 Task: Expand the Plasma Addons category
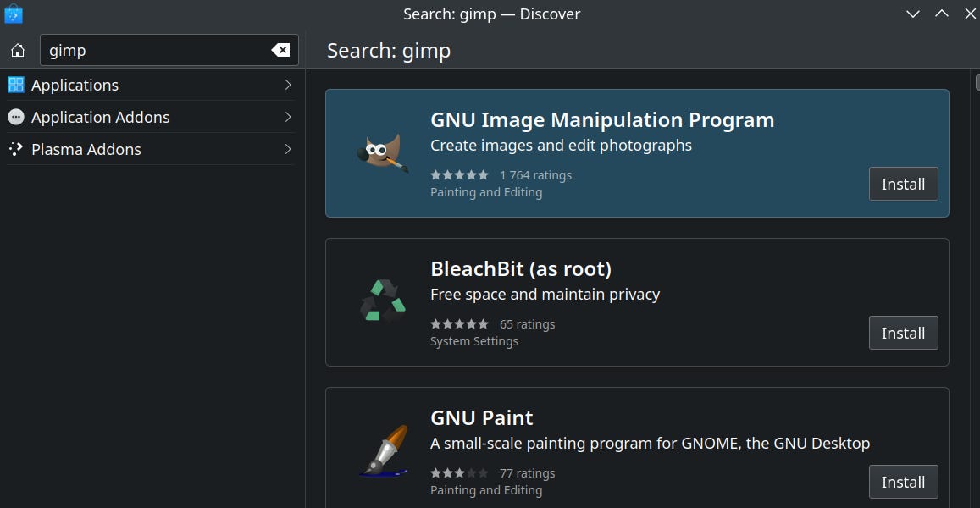pos(288,149)
